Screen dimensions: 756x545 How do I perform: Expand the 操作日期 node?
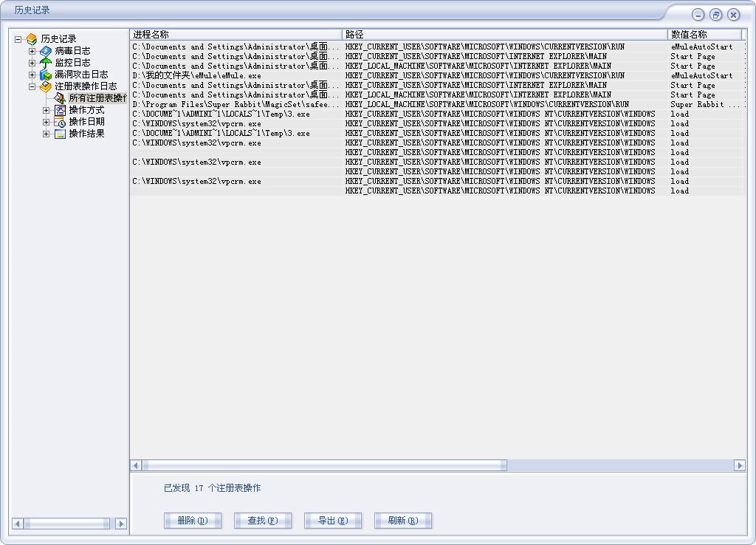click(x=46, y=122)
